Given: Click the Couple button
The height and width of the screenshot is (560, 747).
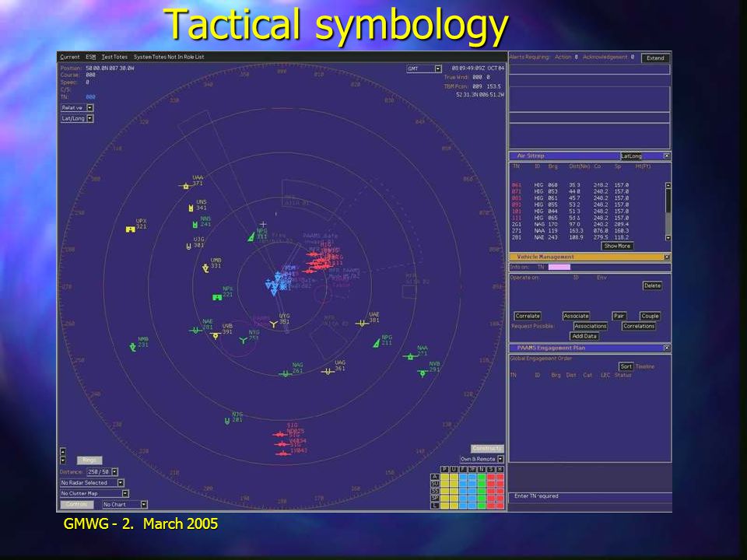Looking at the screenshot, I should pyautogui.click(x=650, y=316).
